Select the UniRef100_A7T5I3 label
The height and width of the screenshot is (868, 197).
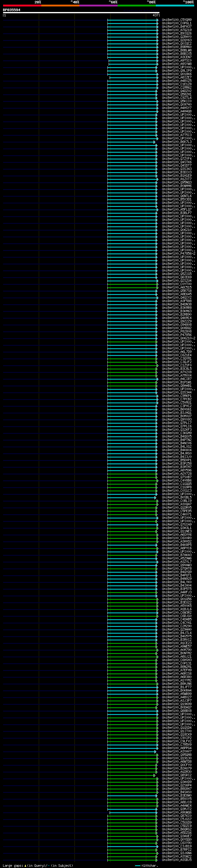tap(177, 135)
